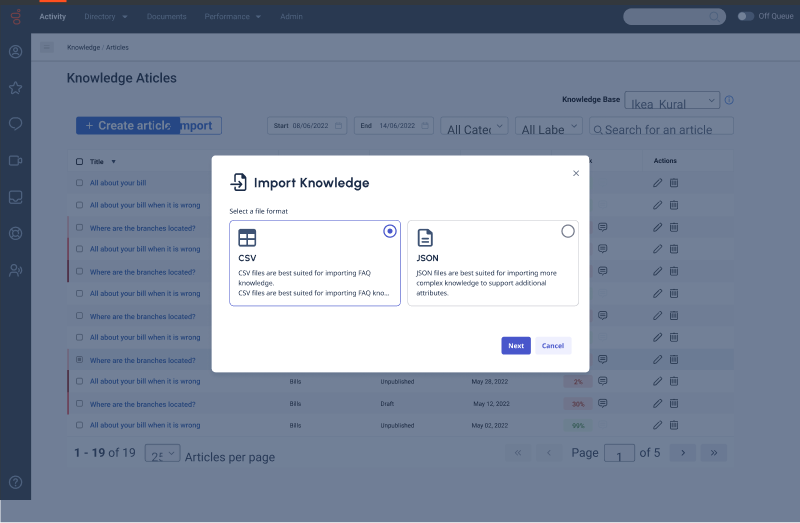This screenshot has width=800, height=523.
Task: Open the Documents menu item
Action: [x=167, y=17]
